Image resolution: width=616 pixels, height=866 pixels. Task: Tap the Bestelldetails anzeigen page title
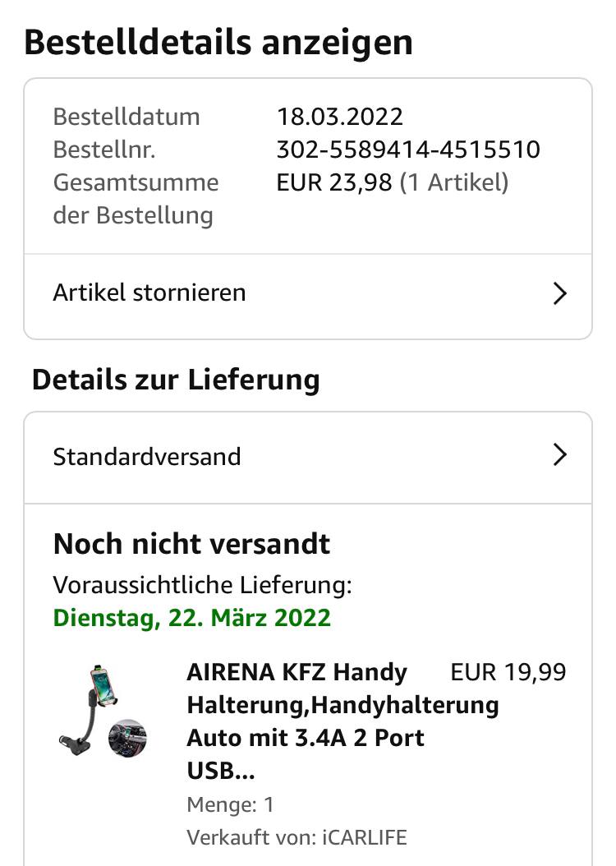pos(218,43)
